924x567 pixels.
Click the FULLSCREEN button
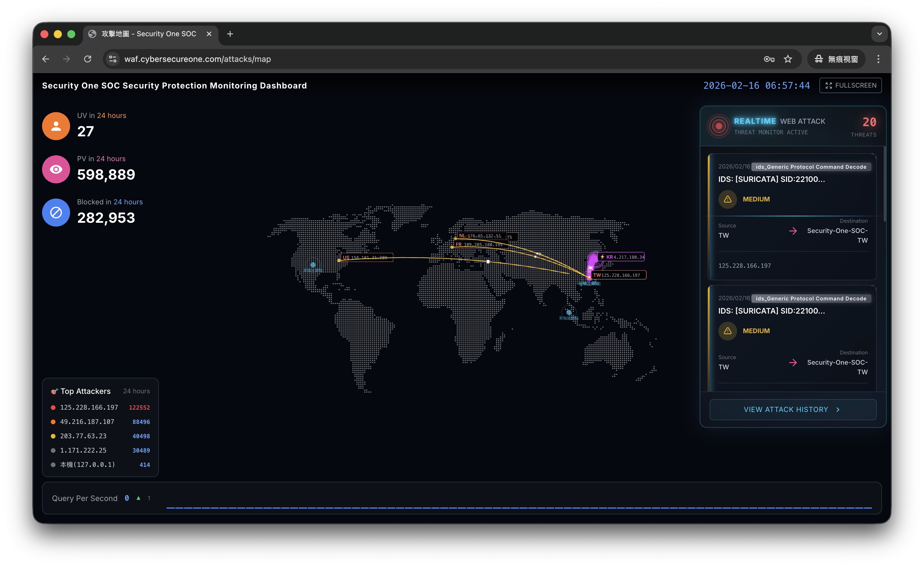click(850, 86)
